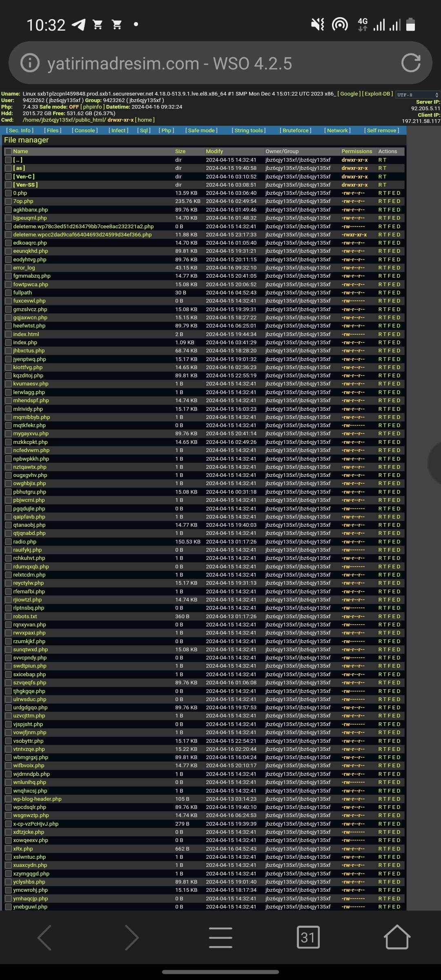Tap the Telegram notification icon in status bar
Screen dimensions: 441x980
point(78,25)
